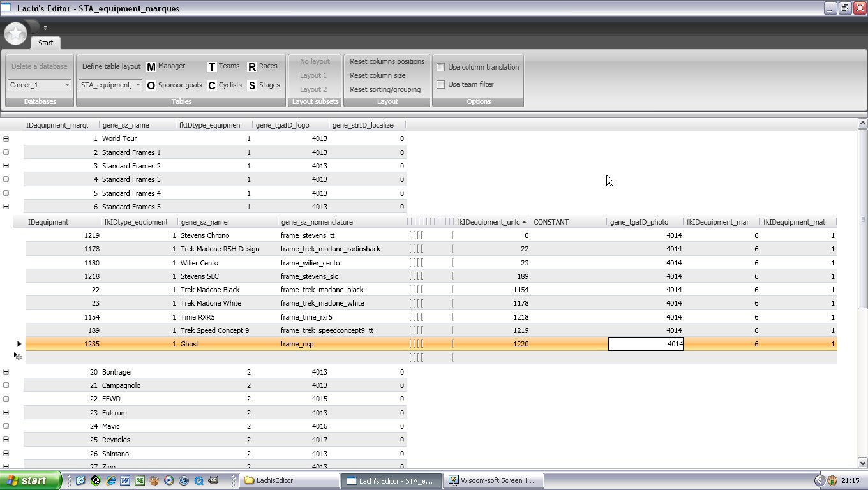Enable Use column translation checkbox
868x490 pixels.
440,67
